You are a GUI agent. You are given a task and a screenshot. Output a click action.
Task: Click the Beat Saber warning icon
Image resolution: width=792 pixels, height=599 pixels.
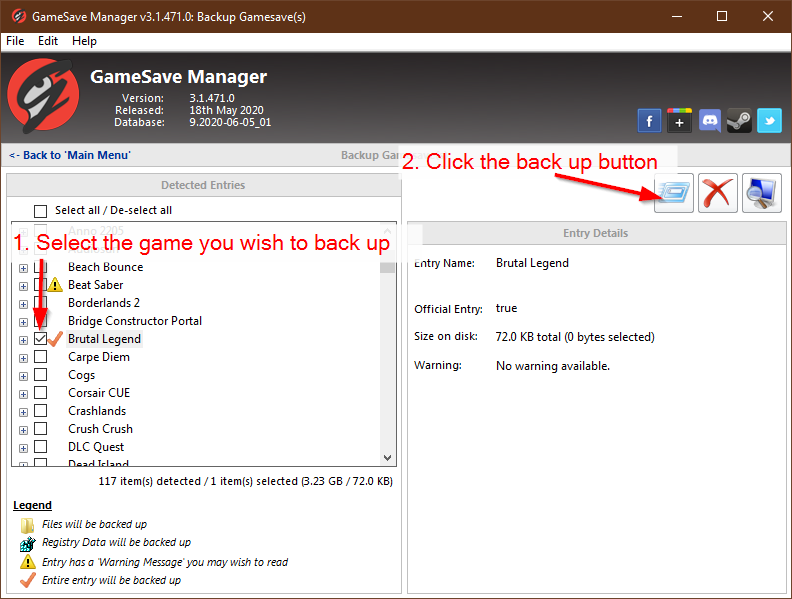(x=55, y=285)
